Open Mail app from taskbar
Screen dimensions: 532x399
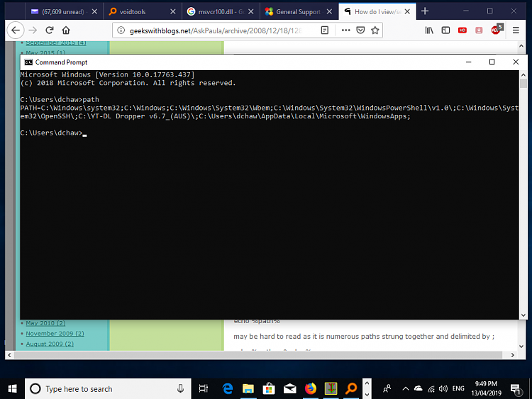click(289, 388)
